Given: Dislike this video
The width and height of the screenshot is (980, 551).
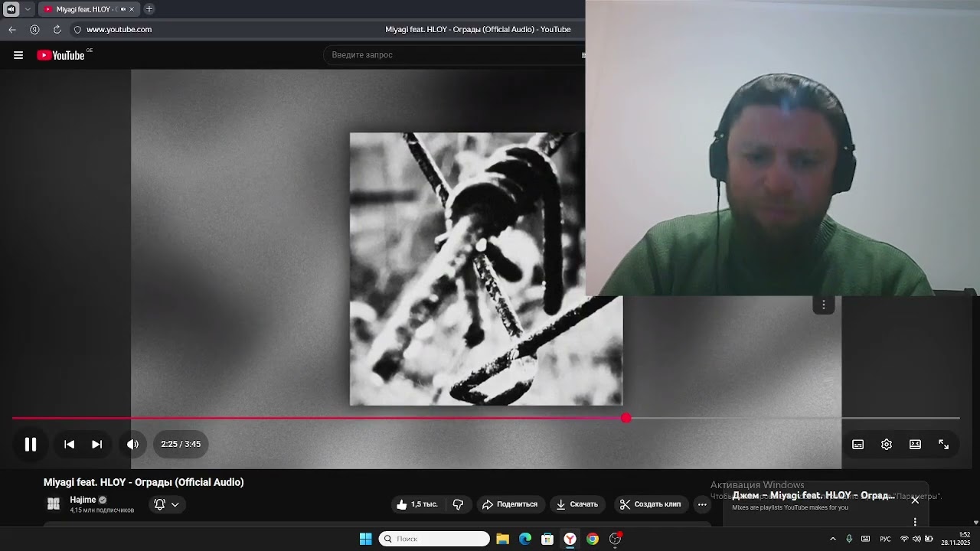Looking at the screenshot, I should (458, 504).
